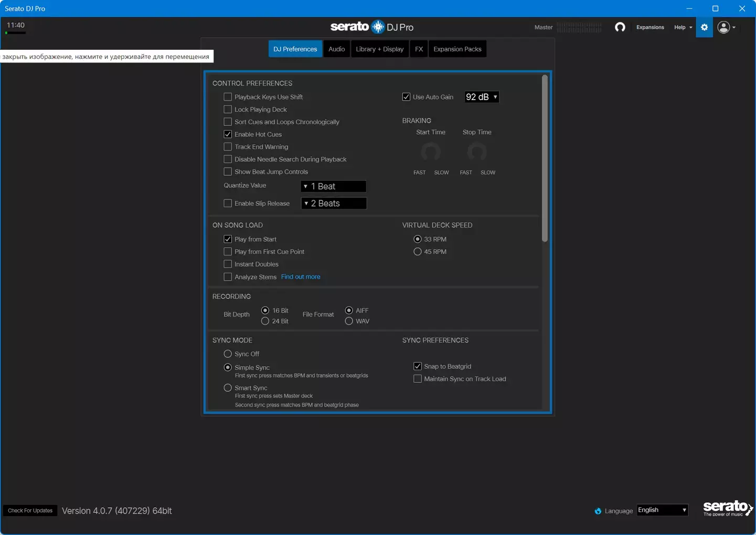This screenshot has width=756, height=535.
Task: Uncheck the Use Auto Gain option
Action: click(x=406, y=97)
